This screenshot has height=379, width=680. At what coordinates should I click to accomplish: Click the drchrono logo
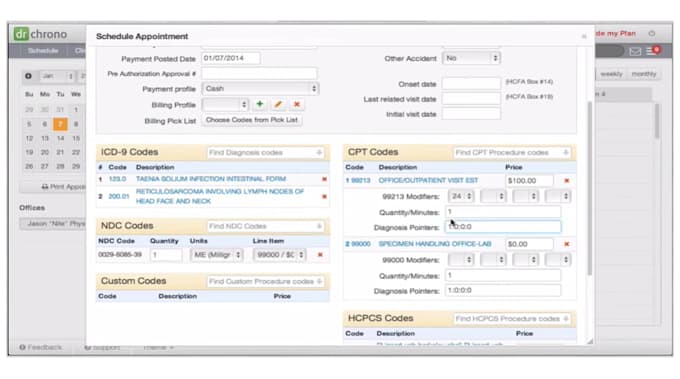(x=40, y=34)
